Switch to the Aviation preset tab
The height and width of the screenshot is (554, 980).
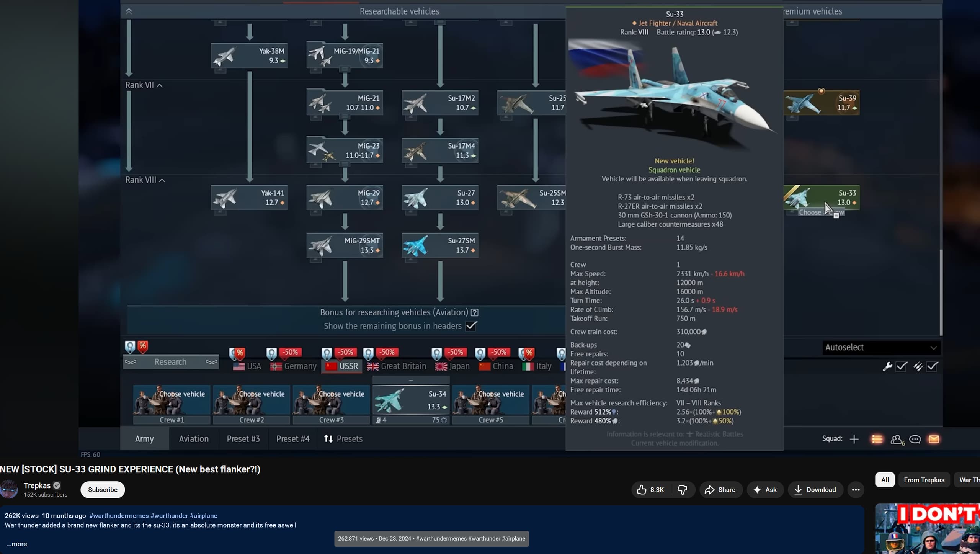pos(194,439)
